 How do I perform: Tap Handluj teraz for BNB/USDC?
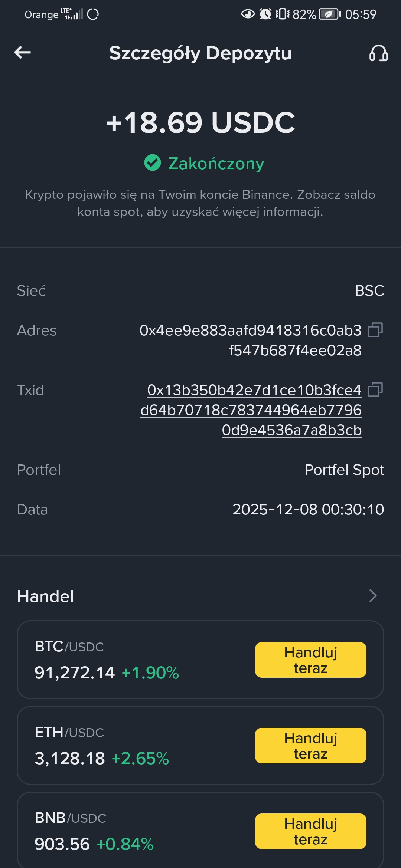click(310, 831)
